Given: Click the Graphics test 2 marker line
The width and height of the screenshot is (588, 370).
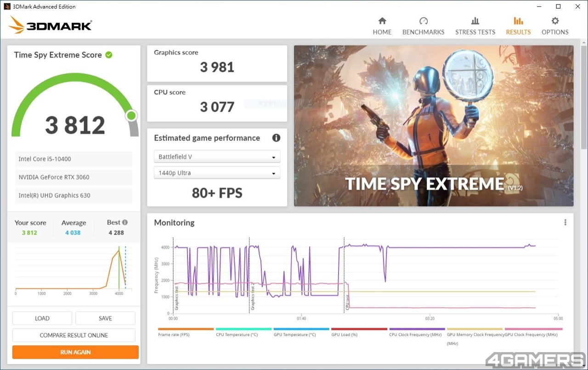Looking at the screenshot, I should [249, 275].
